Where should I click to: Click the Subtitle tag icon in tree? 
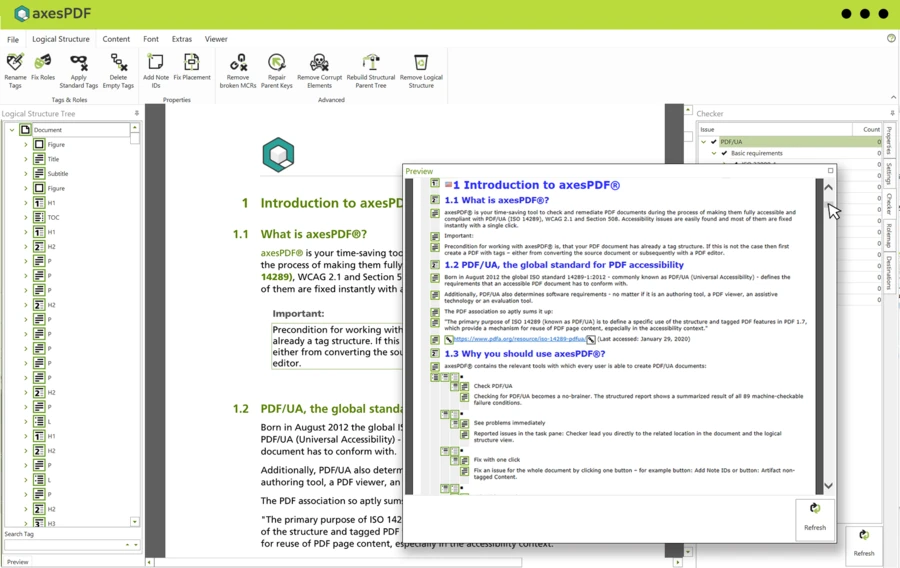pyautogui.click(x=39, y=173)
